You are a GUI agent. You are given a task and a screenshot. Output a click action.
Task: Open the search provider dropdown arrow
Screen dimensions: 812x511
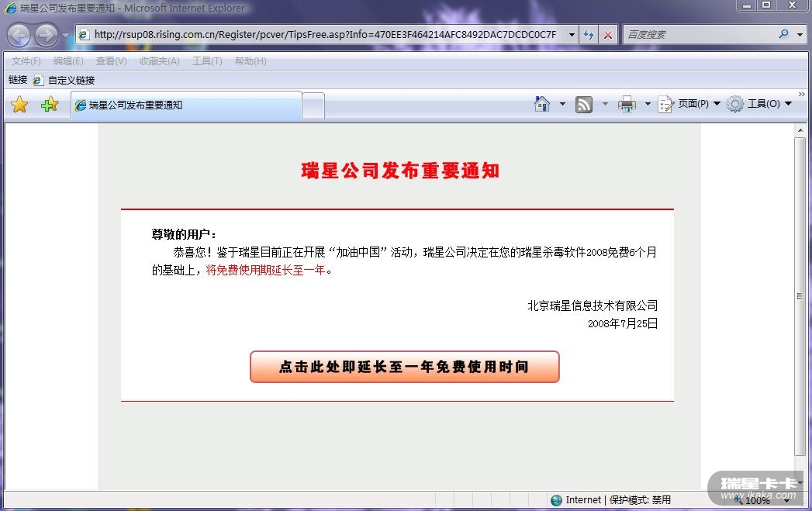tap(800, 35)
